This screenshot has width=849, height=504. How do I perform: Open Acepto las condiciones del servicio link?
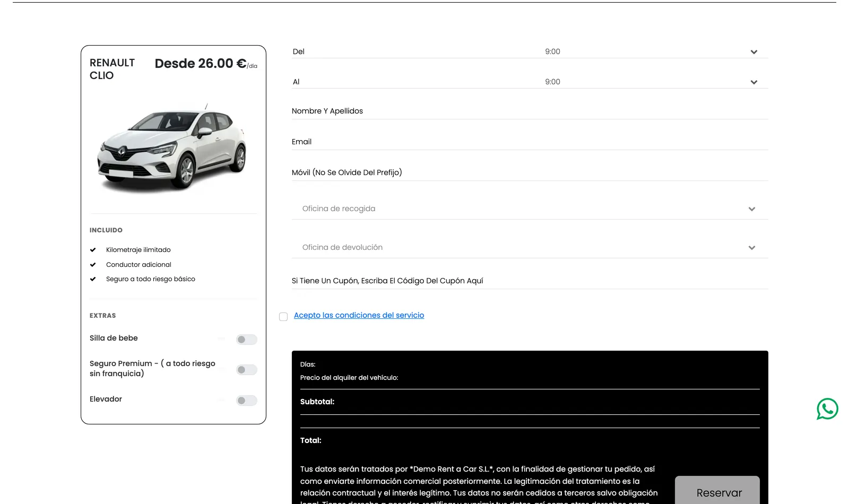[359, 315]
